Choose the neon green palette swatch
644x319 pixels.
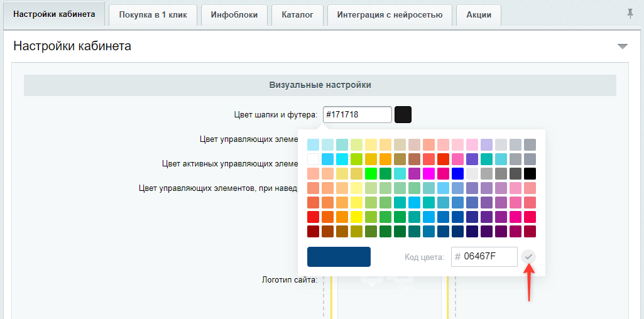click(x=371, y=174)
